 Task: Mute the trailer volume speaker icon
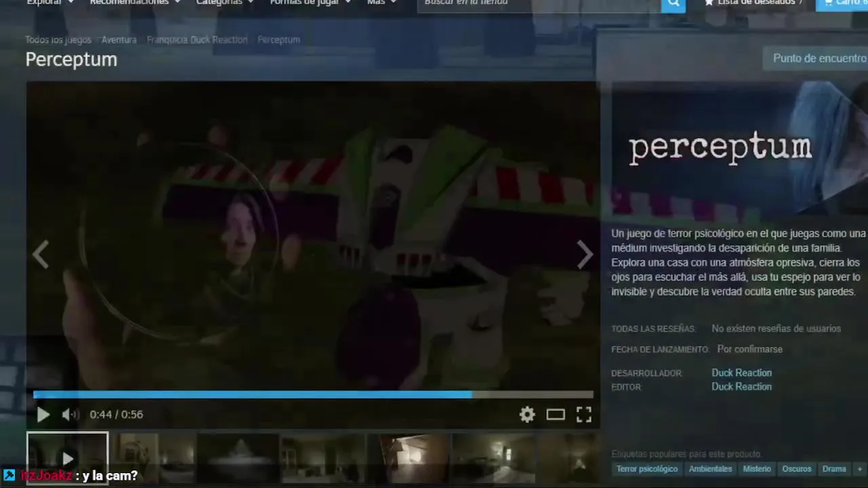[x=71, y=414]
